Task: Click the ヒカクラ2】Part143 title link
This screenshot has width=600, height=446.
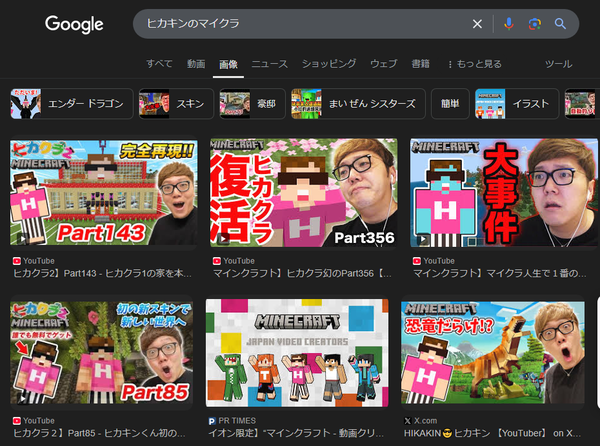Action: pyautogui.click(x=102, y=273)
